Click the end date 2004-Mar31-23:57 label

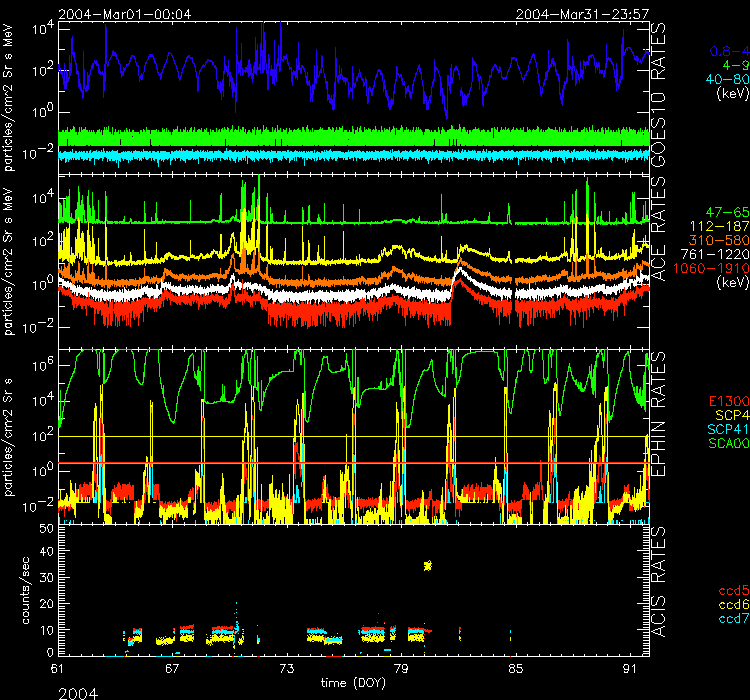click(582, 14)
